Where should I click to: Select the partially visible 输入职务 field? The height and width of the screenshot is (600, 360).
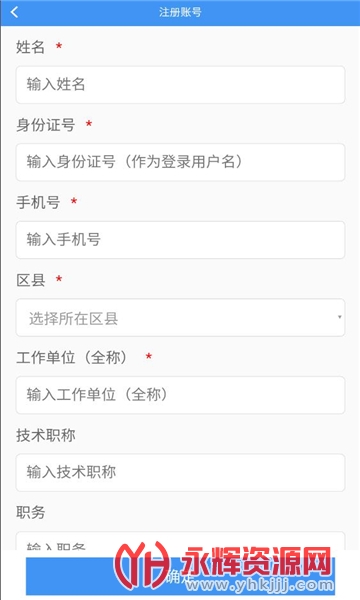coord(180,541)
